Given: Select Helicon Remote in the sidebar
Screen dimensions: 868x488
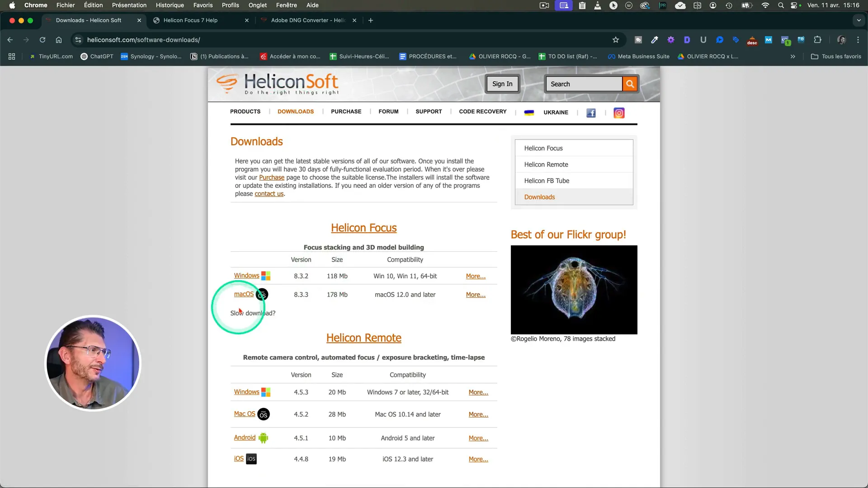Looking at the screenshot, I should coord(574,164).
